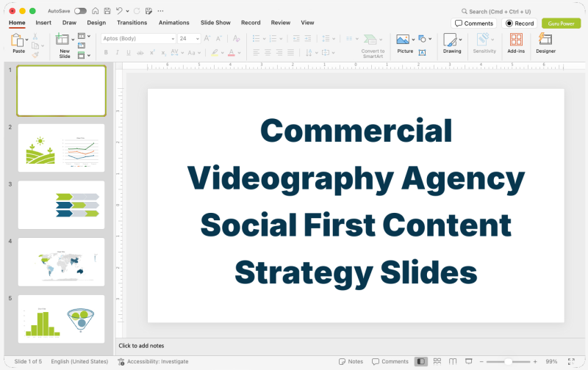Open the Add-ins icon

(x=516, y=40)
